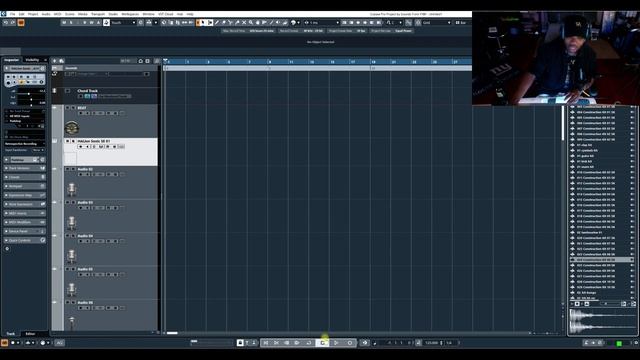Open the Touch automation mode dropdown
This screenshot has height=360, width=640.
tap(123, 23)
